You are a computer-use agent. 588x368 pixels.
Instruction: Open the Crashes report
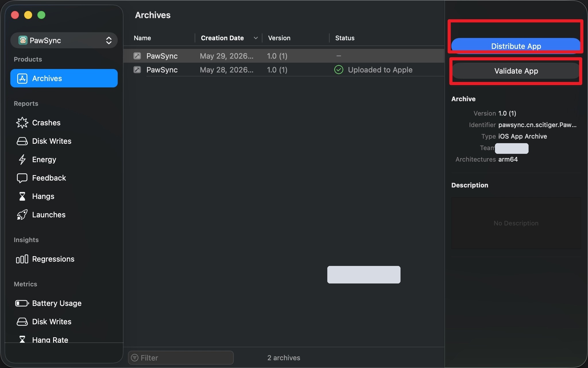point(46,123)
